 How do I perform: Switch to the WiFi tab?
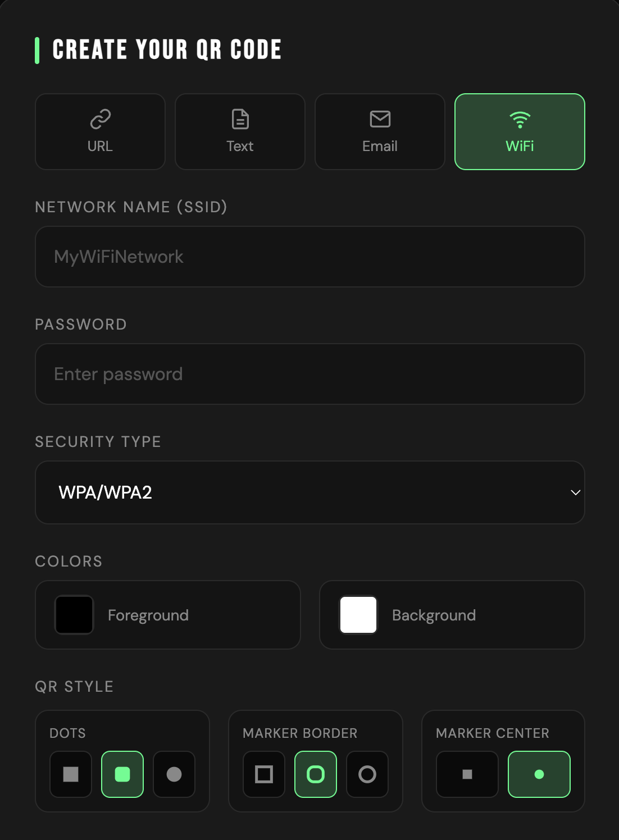[520, 131]
